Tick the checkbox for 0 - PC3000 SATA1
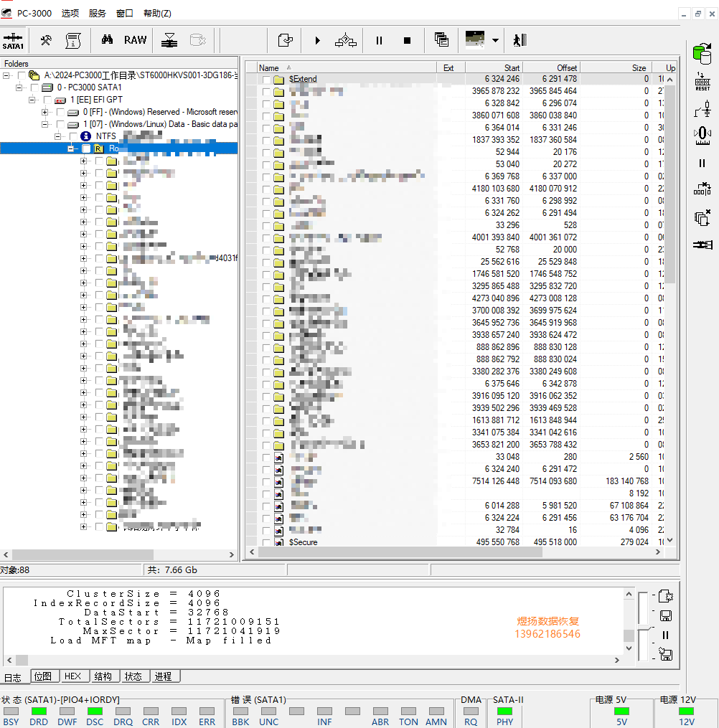The image size is (719, 728). tap(34, 88)
